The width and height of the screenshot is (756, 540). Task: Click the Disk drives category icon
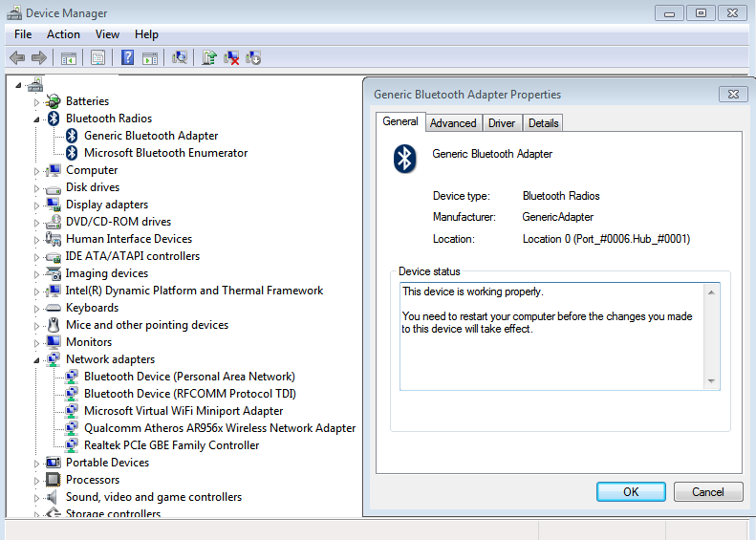click(53, 188)
